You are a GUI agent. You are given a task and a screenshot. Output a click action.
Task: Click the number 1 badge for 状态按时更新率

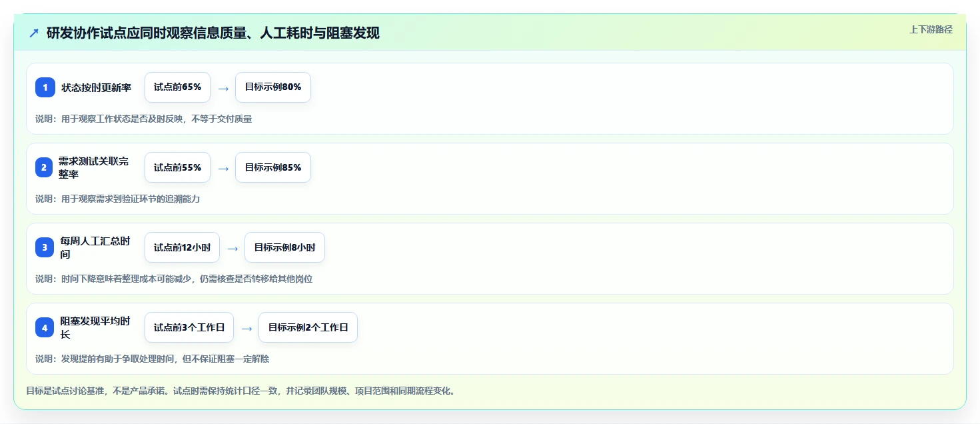(x=45, y=87)
